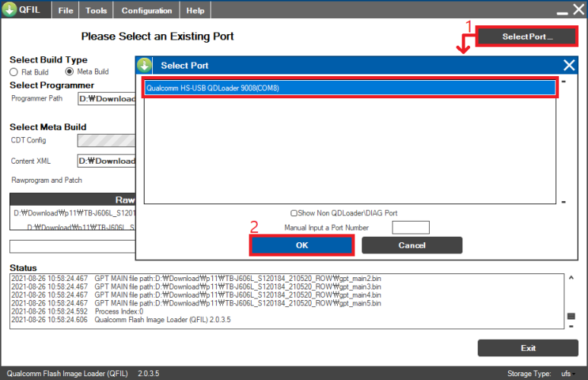This screenshot has width=588, height=380.
Task: Click the green download icon in Select Port dialog
Action: coord(145,65)
